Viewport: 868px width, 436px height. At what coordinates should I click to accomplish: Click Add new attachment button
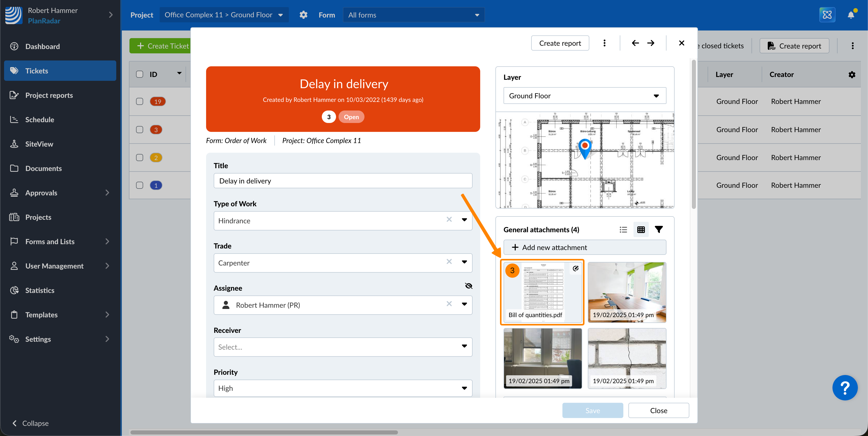coord(585,247)
